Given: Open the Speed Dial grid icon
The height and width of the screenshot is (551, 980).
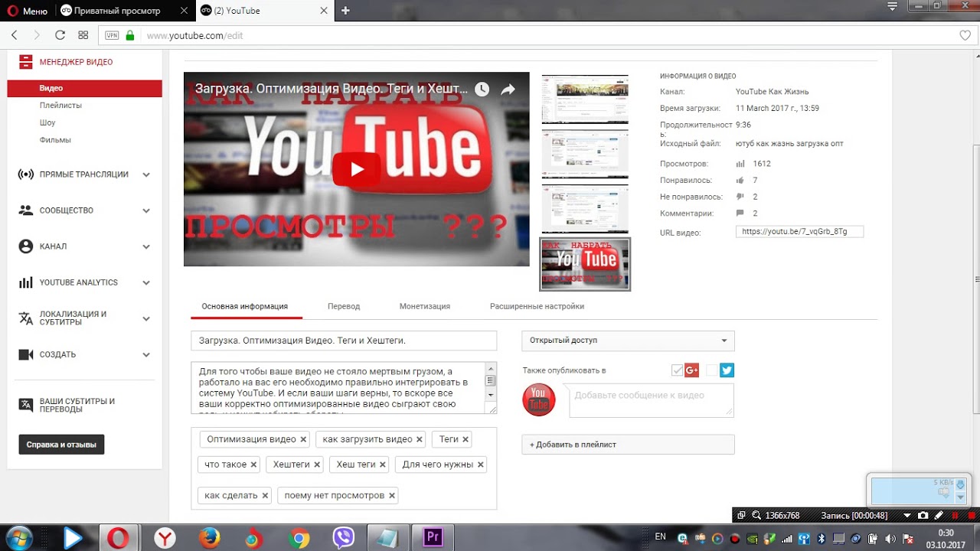Looking at the screenshot, I should pyautogui.click(x=83, y=35).
